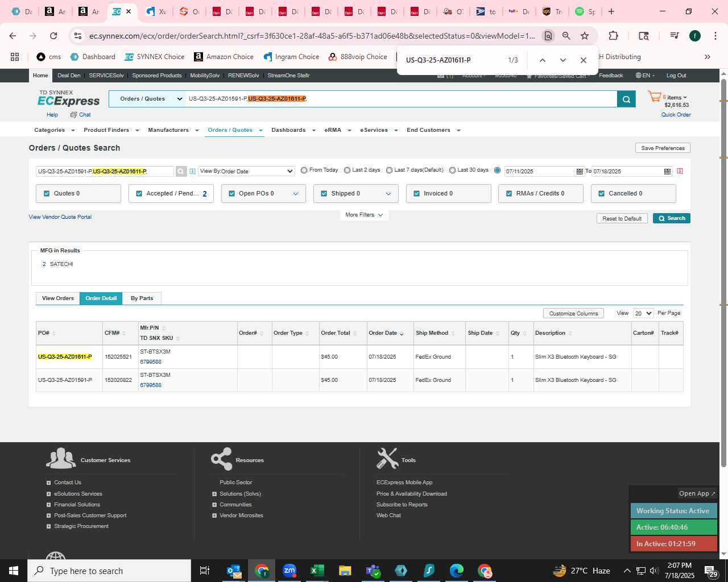728x582 pixels.
Task: Expand the Shipped 0 dropdown arrow
Action: [388, 194]
